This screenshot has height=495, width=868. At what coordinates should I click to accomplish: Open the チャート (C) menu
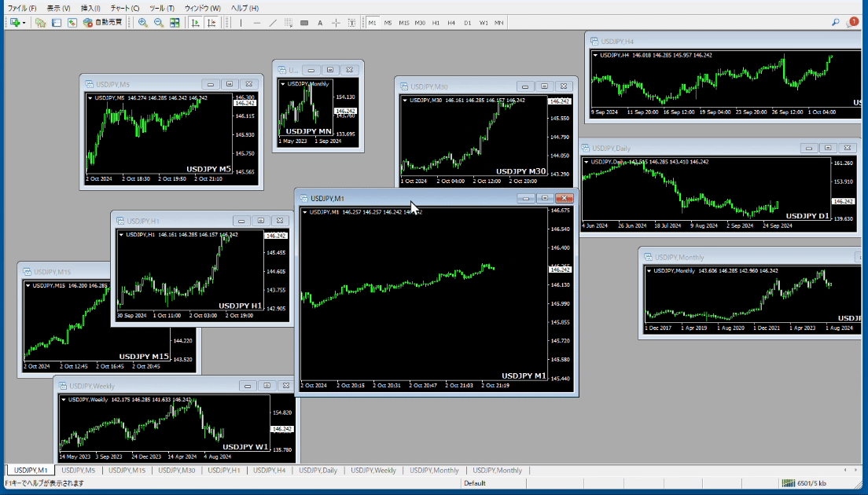(125, 9)
